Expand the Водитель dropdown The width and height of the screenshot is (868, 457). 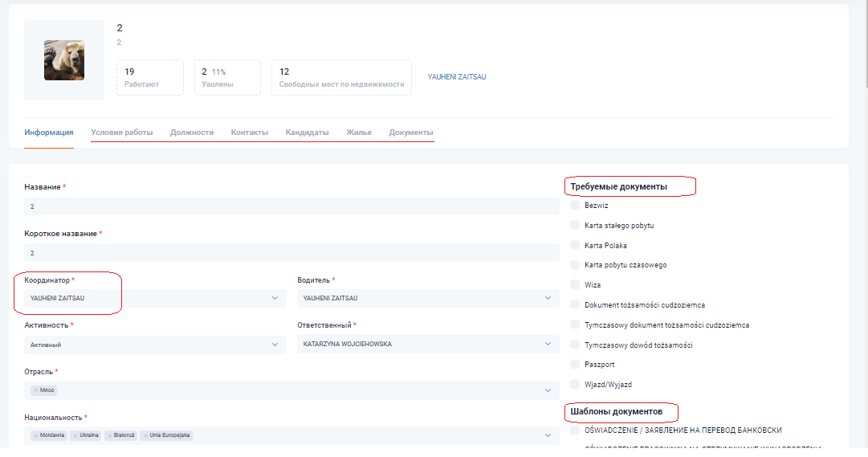click(427, 299)
